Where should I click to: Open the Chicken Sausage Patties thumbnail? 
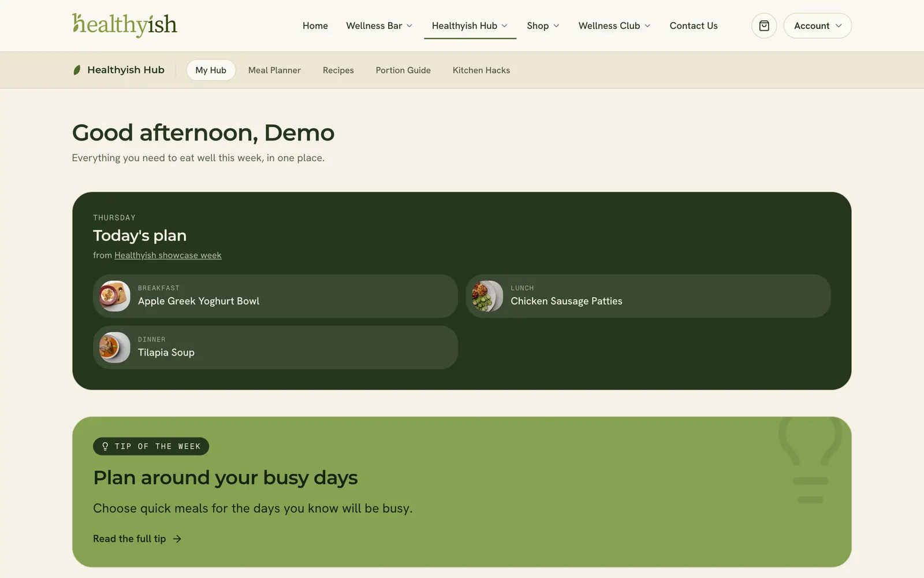(x=487, y=296)
